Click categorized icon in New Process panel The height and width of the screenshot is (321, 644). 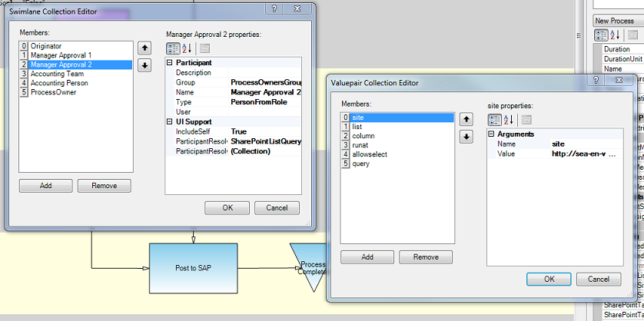(x=601, y=35)
